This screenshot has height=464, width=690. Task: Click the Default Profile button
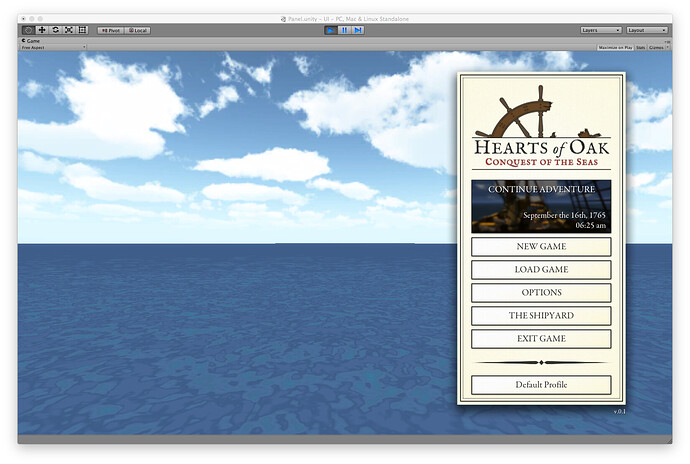coord(541,385)
